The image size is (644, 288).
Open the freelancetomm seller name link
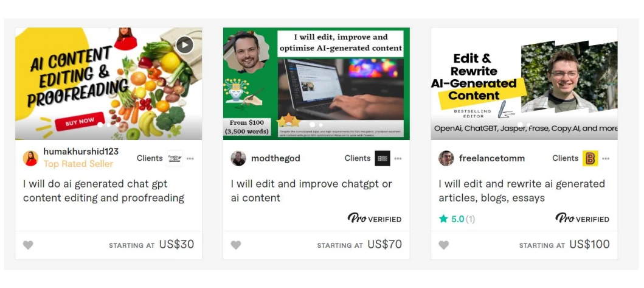[x=492, y=158]
